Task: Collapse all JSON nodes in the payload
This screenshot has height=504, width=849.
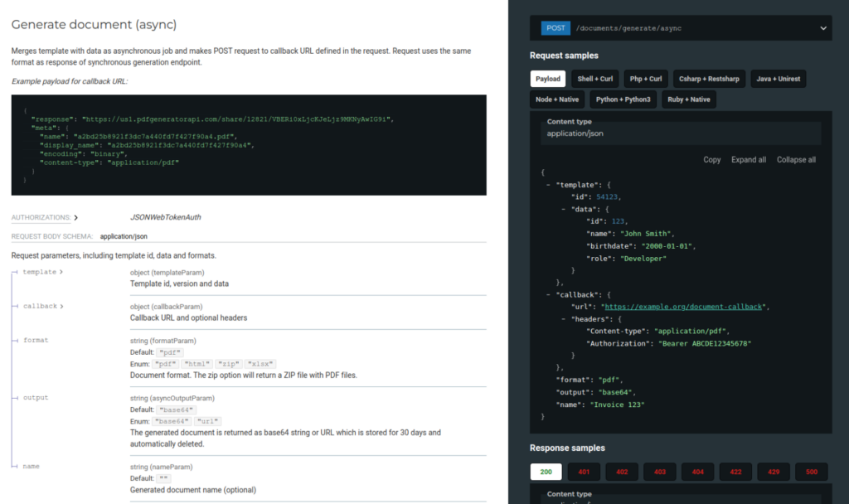Action: tap(795, 159)
